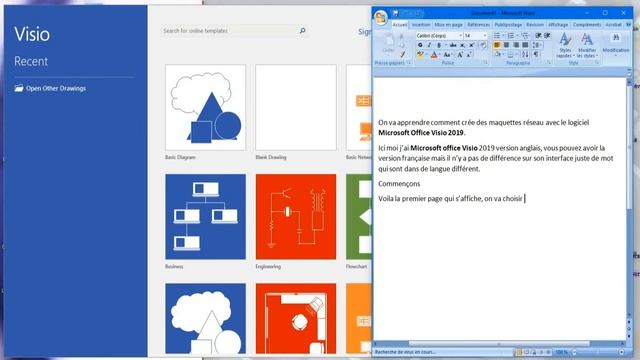Click the red font color button

coord(434,55)
